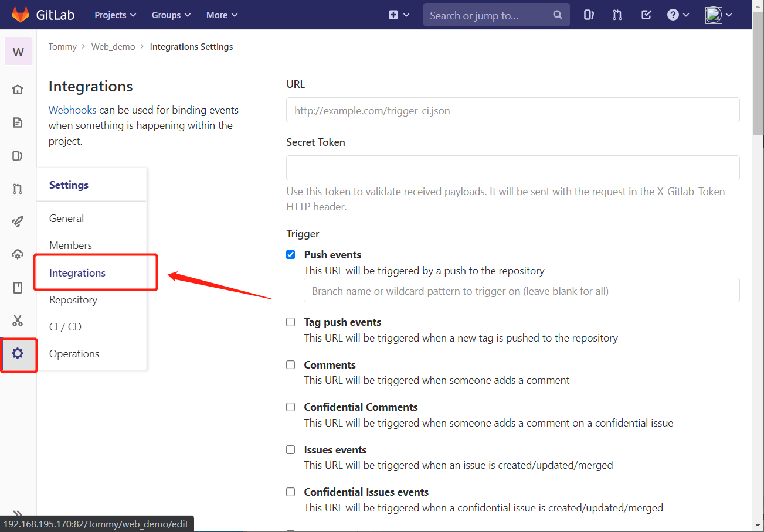Click Integrations Settings breadcrumb

click(191, 47)
